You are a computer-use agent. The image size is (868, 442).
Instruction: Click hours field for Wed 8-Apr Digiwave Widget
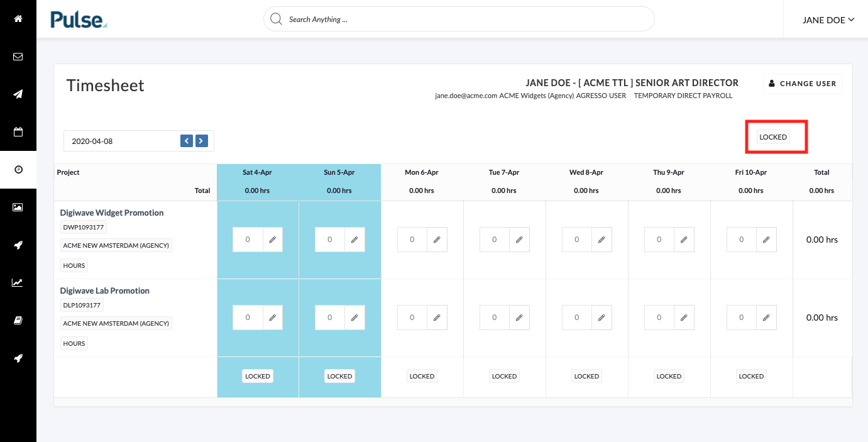[577, 240]
